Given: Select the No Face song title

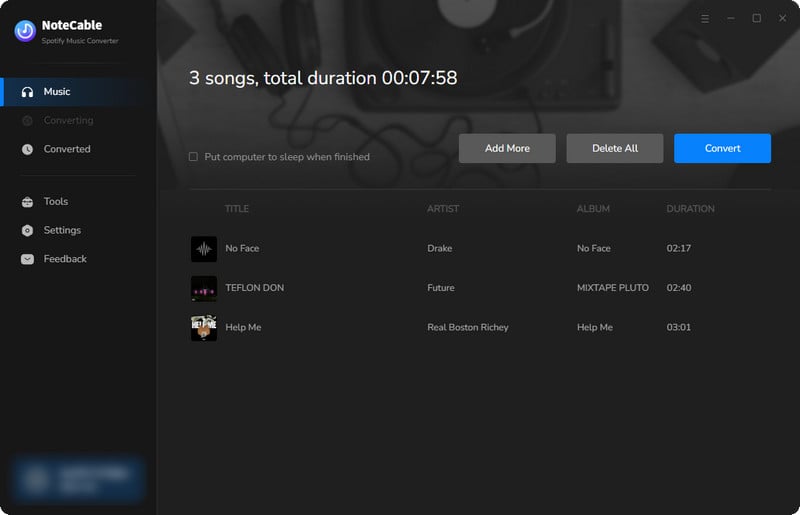Looking at the screenshot, I should [242, 249].
